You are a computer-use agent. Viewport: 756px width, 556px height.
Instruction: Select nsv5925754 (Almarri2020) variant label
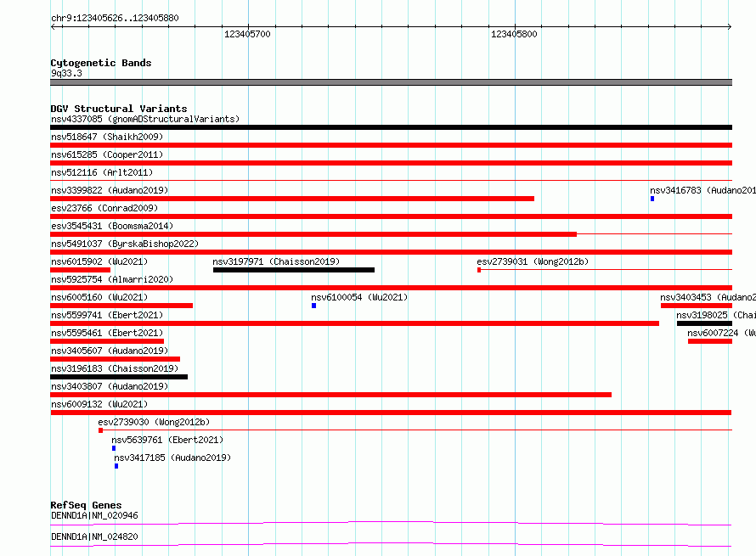click(x=112, y=279)
